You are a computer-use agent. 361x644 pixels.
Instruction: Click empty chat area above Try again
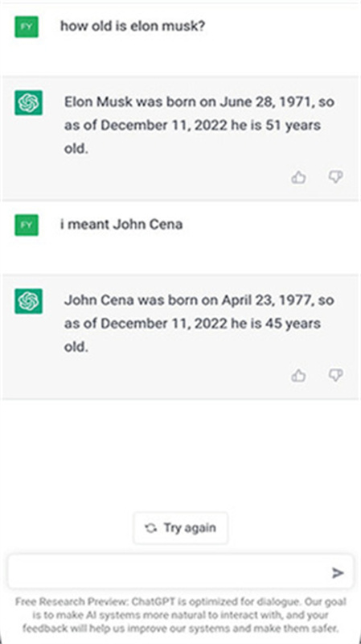click(180, 452)
